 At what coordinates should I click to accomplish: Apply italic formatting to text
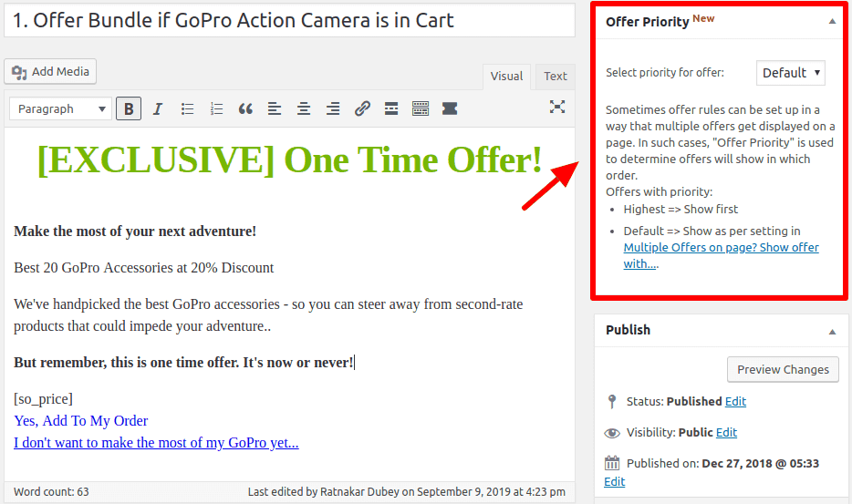click(158, 108)
